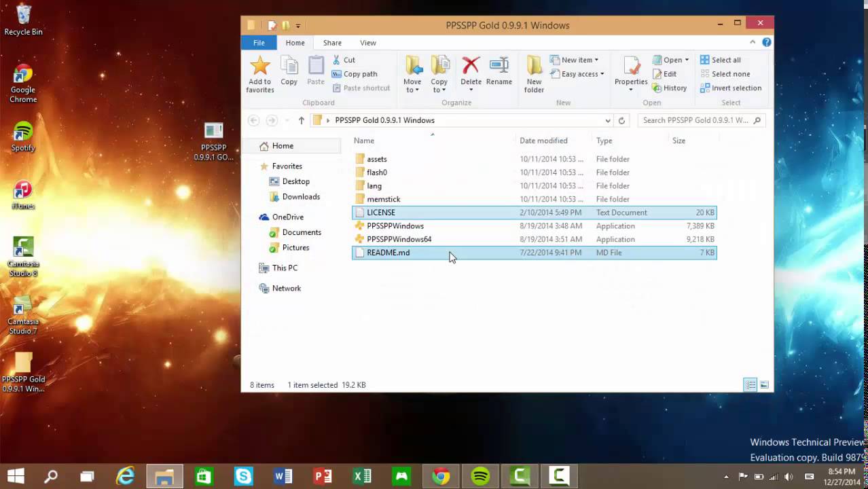
Task: Click the Windows Start button
Action: (x=16, y=476)
